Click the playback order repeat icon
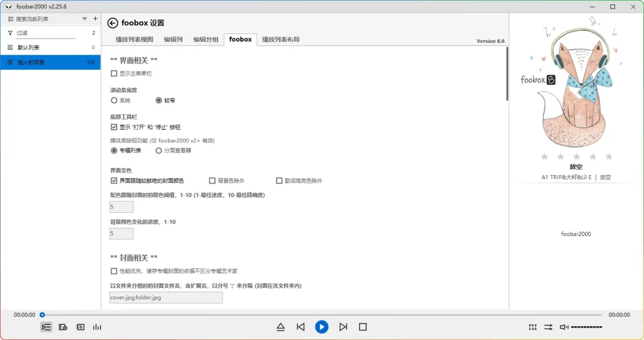 click(548, 327)
